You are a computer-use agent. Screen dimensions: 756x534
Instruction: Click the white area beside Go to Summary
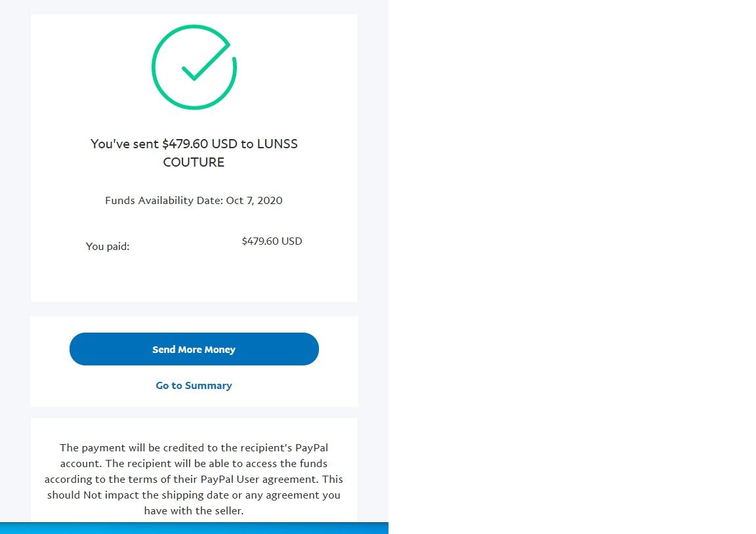click(x=294, y=386)
